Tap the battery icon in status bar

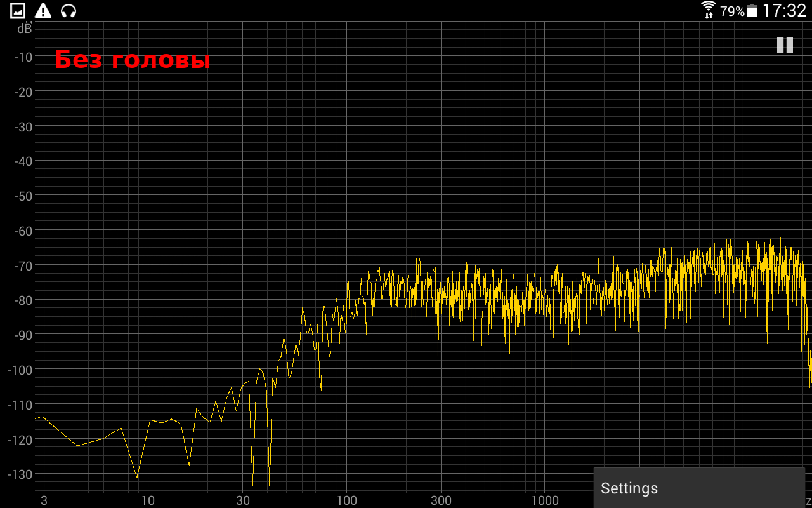[752, 11]
